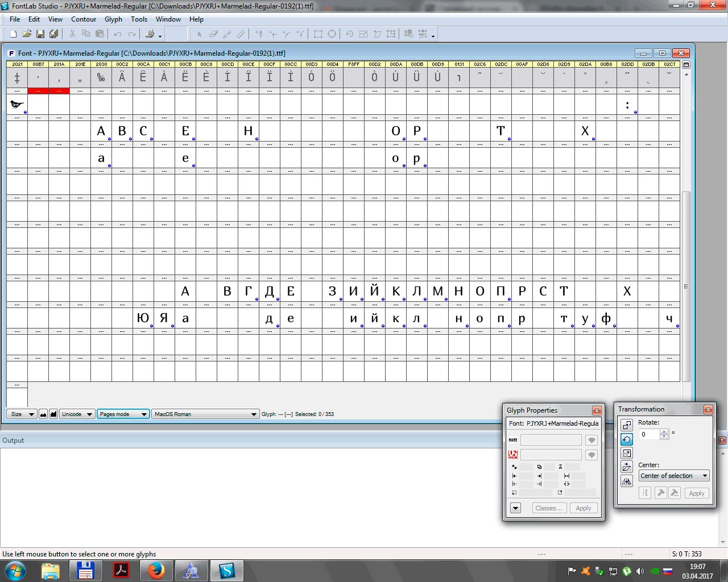This screenshot has height=582, width=728.
Task: Select the Cyrillic Ю glyph cell
Action: 143,318
